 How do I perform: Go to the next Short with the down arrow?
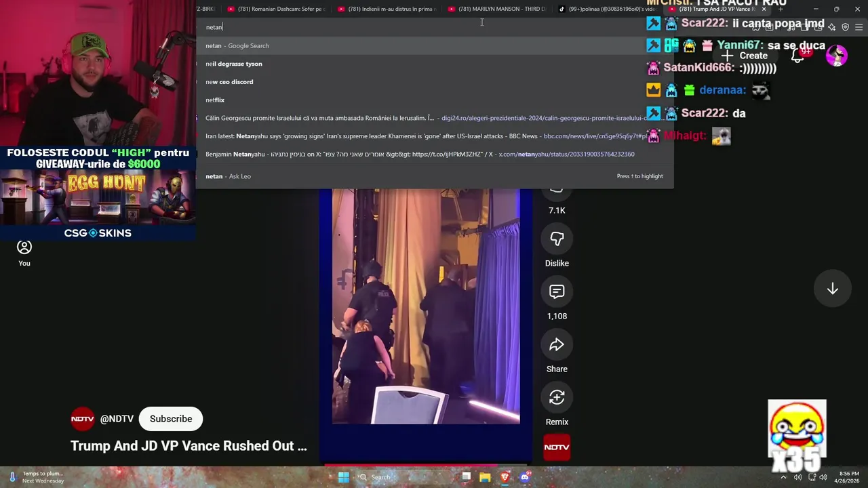coord(833,289)
